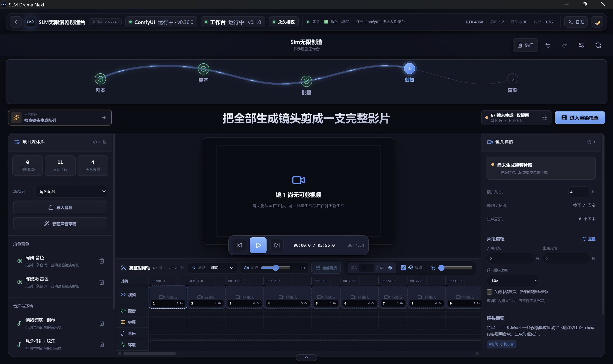Play the preview video
This screenshot has width=613, height=364.
pyautogui.click(x=258, y=245)
